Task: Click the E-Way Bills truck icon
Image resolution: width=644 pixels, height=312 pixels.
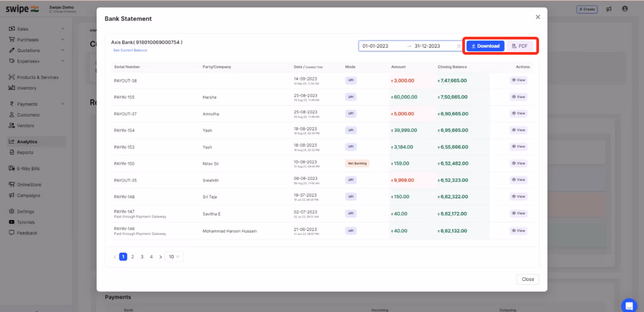Action: click(12, 168)
